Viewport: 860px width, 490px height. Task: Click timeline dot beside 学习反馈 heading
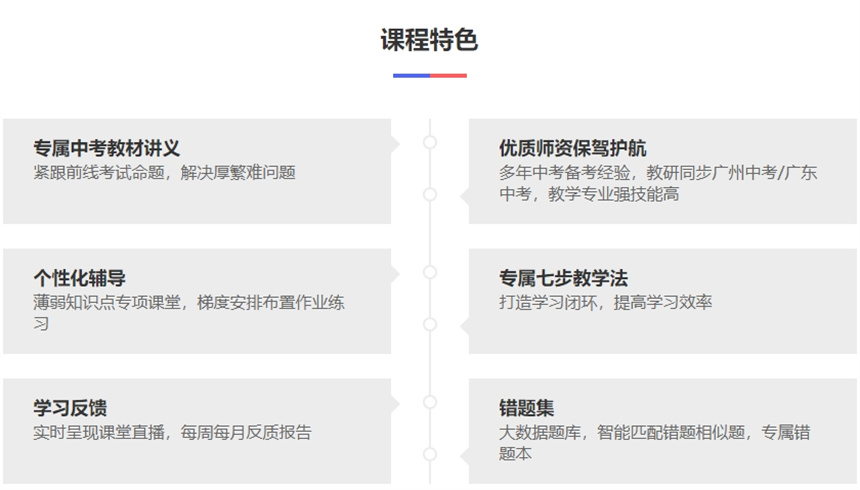430,402
